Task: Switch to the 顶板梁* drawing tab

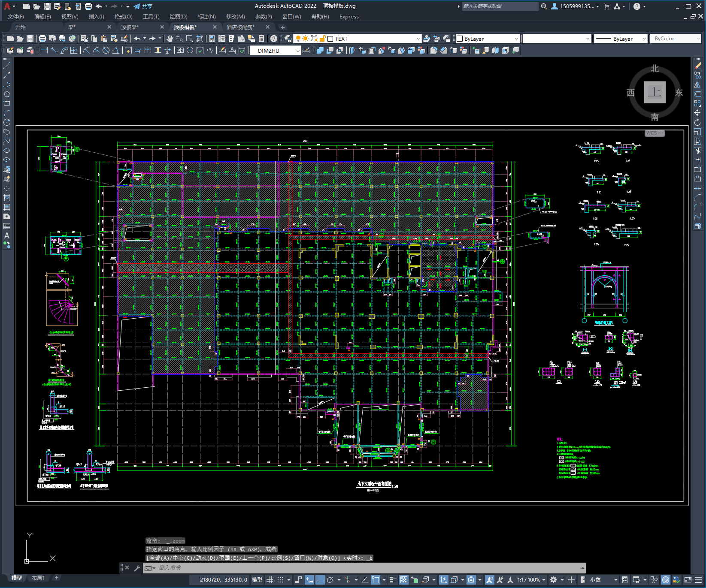Action: (x=130, y=27)
